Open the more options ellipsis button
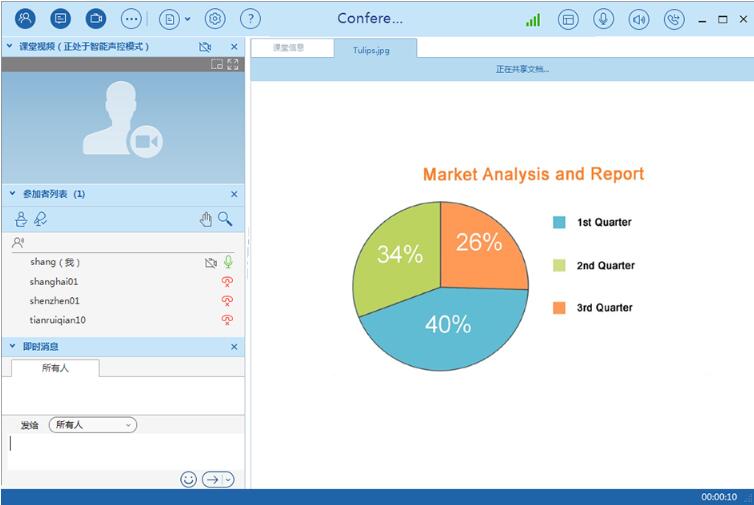This screenshot has height=505, width=754. [x=131, y=18]
